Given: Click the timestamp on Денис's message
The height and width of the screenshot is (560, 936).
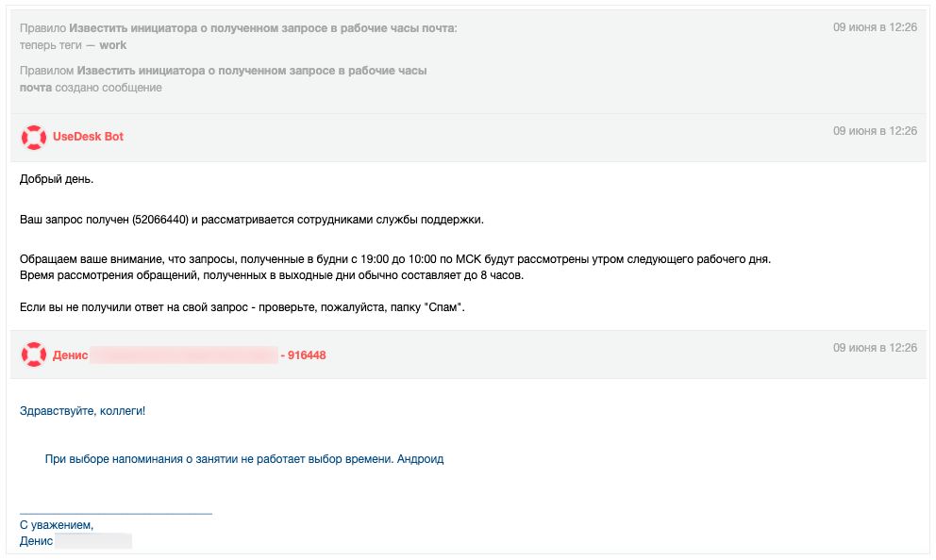Looking at the screenshot, I should (x=875, y=348).
